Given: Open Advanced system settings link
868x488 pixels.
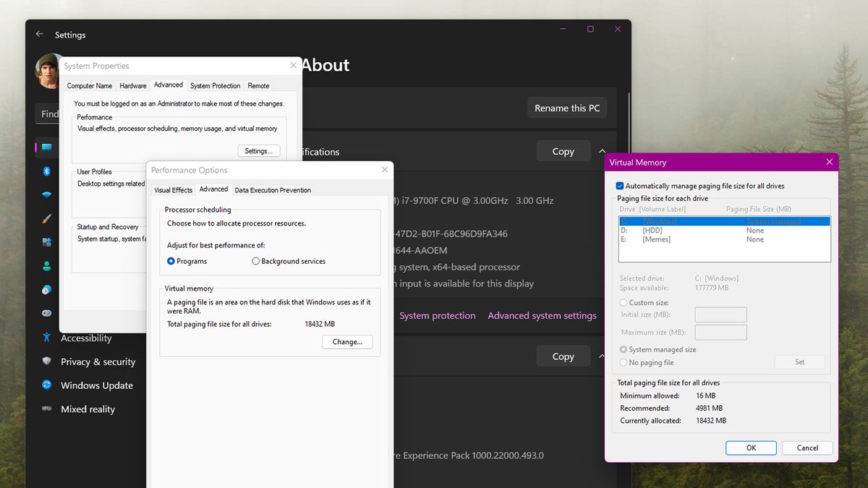Looking at the screenshot, I should [542, 315].
